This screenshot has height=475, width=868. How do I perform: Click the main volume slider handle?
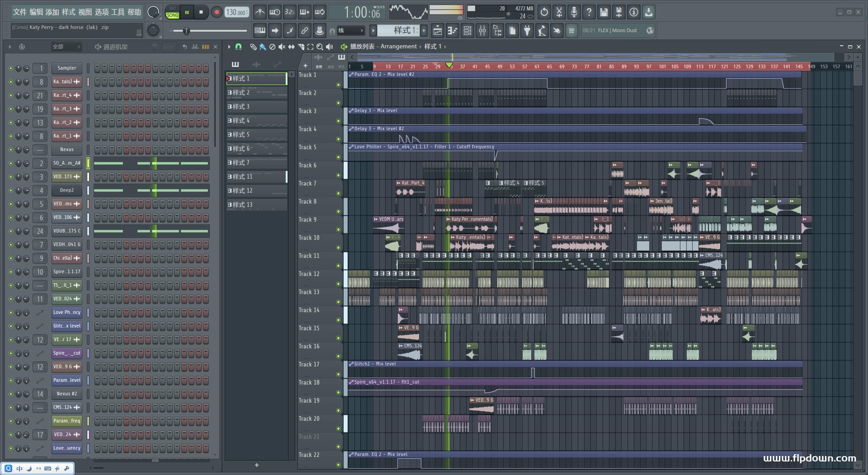[186, 31]
